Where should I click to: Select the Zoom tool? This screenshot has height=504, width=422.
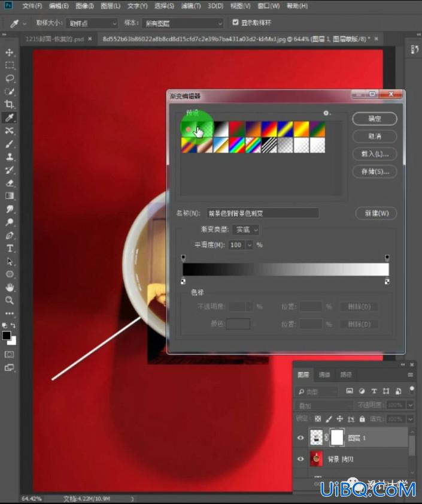pos(10,300)
